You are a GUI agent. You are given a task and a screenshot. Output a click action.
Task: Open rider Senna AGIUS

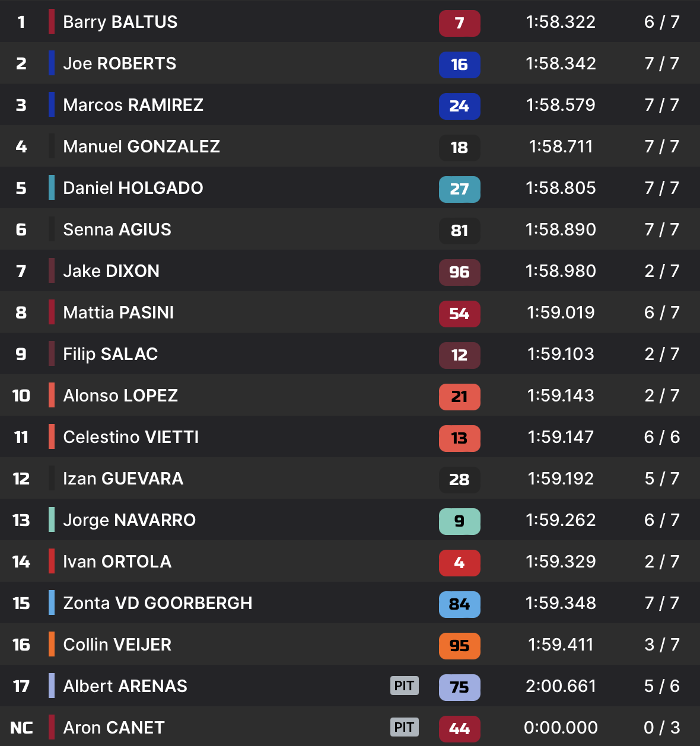(117, 229)
